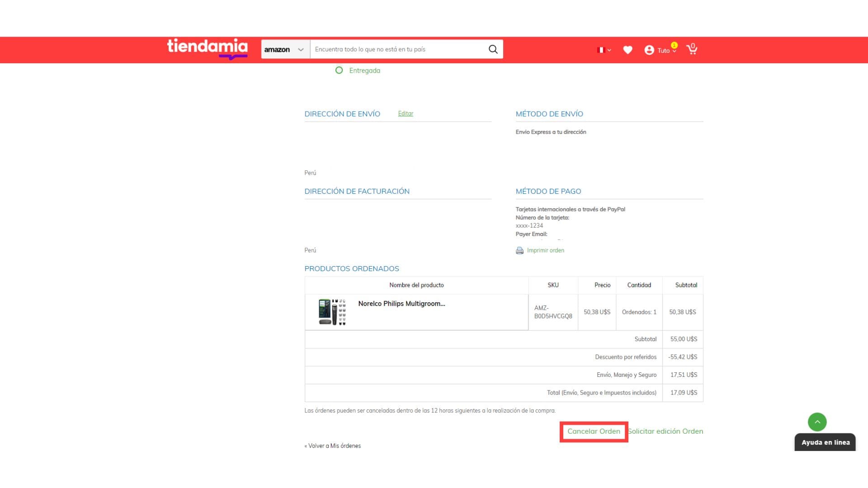Click the Entregada status circle
868x488 pixels.
point(339,70)
